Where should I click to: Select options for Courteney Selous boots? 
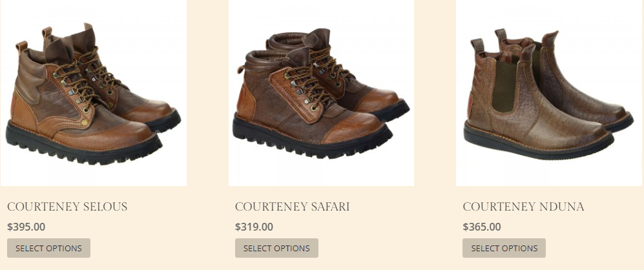pos(49,248)
